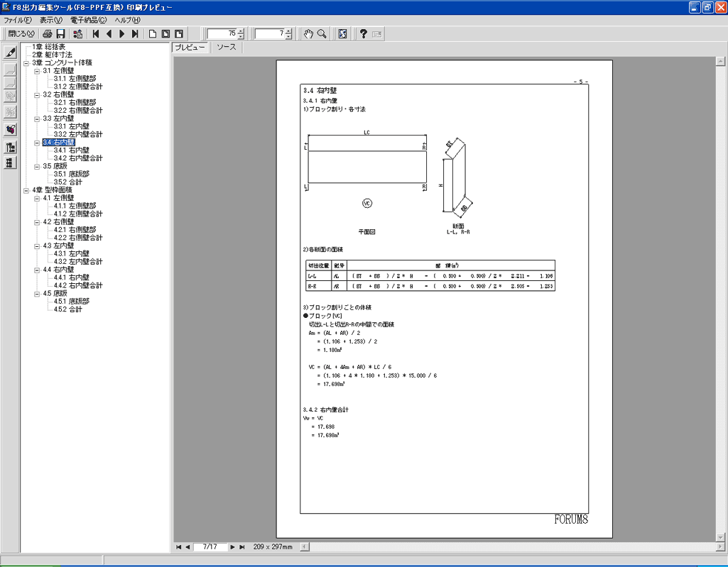
Task: Increase page number with spinner up arrow
Action: click(288, 31)
